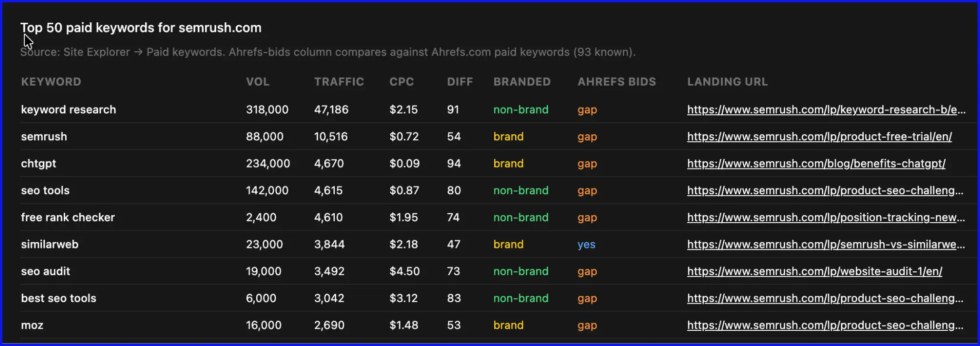Click the AHREFS BIDS column header

pyautogui.click(x=617, y=82)
